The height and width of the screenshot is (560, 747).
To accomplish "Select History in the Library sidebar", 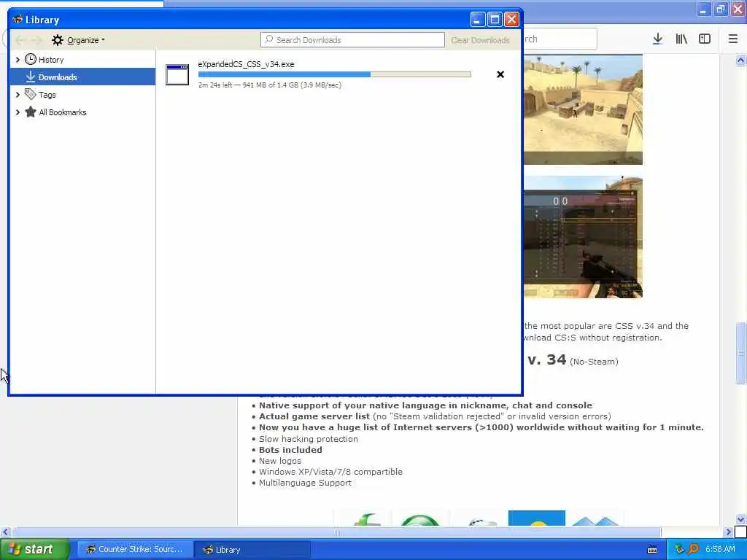I will click(51, 60).
